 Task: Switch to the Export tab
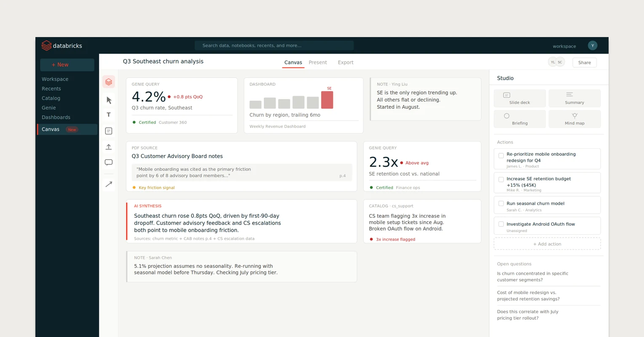pyautogui.click(x=346, y=62)
